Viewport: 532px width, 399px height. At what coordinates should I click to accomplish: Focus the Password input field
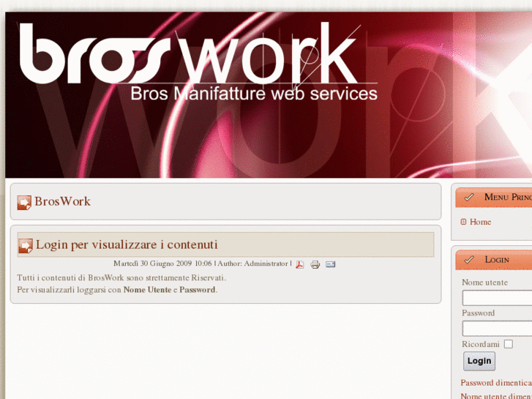497,329
